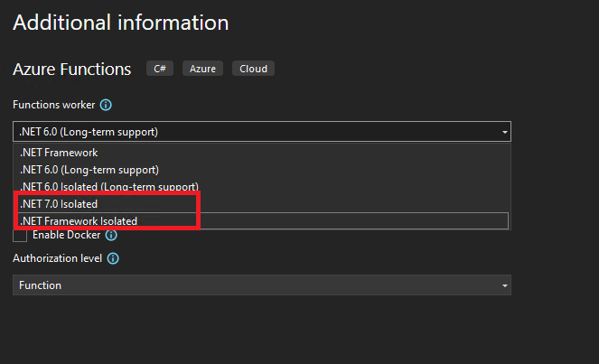Image resolution: width=599 pixels, height=364 pixels.
Task: Open the Authorization level dropdown arrow
Action: [x=505, y=285]
